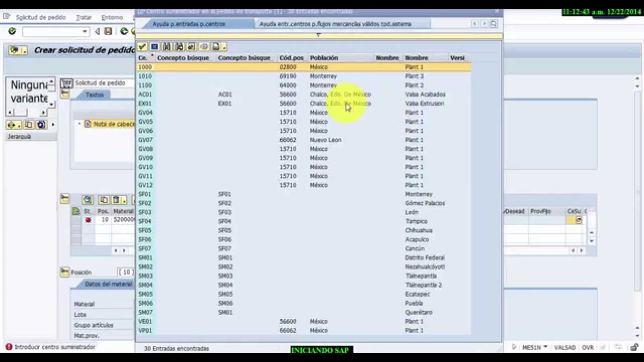Click the blue refresh icon above Jerarquía
Viewport: 644px width, 362px height.
pyautogui.click(x=41, y=124)
